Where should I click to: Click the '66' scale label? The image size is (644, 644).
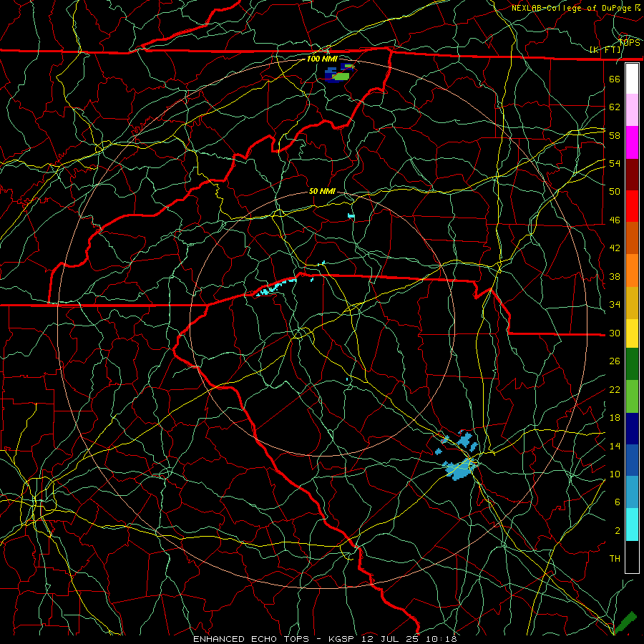click(615, 79)
